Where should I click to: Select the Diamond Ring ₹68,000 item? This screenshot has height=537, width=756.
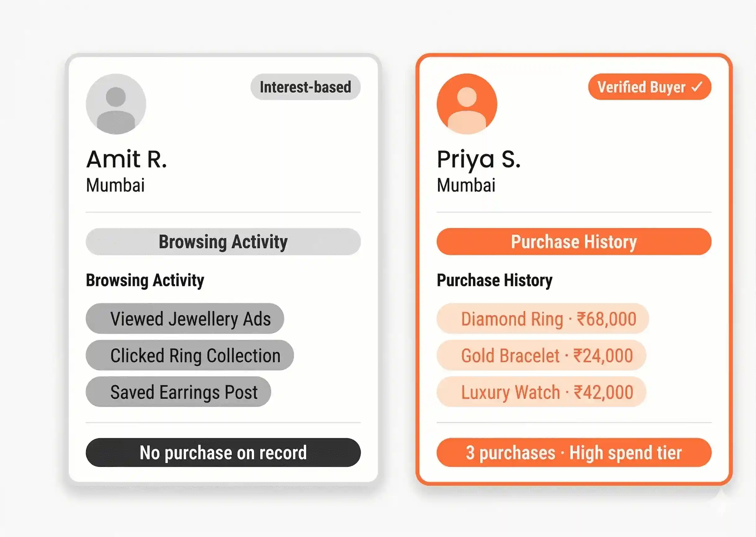543,319
